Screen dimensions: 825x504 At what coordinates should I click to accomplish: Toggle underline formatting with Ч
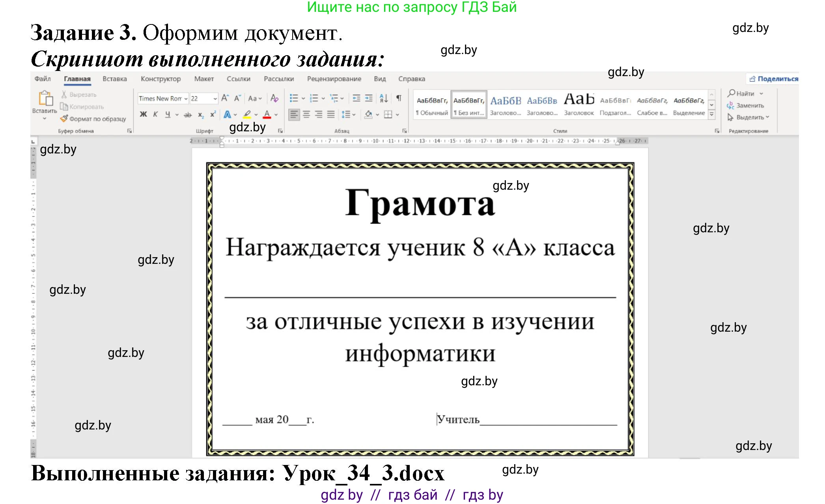[168, 115]
